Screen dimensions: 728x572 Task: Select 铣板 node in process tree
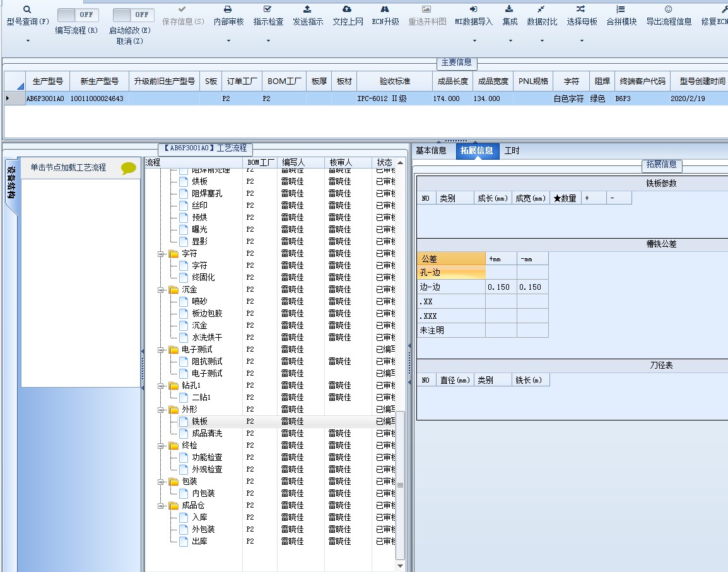pos(199,422)
